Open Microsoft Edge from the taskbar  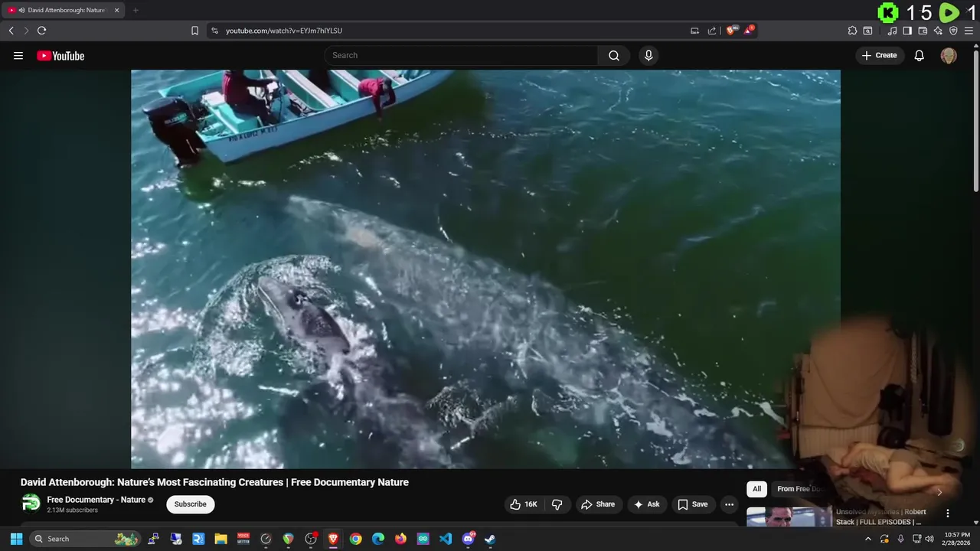(x=378, y=539)
